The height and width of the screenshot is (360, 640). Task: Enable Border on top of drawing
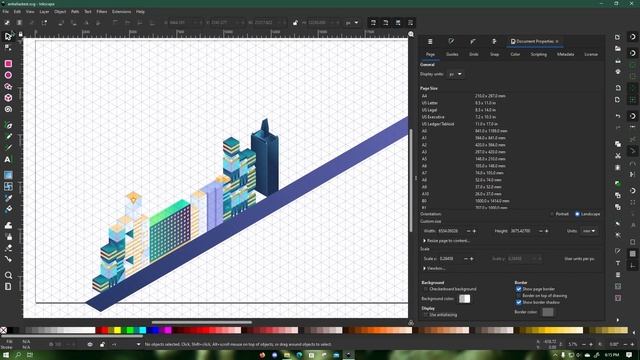point(518,296)
